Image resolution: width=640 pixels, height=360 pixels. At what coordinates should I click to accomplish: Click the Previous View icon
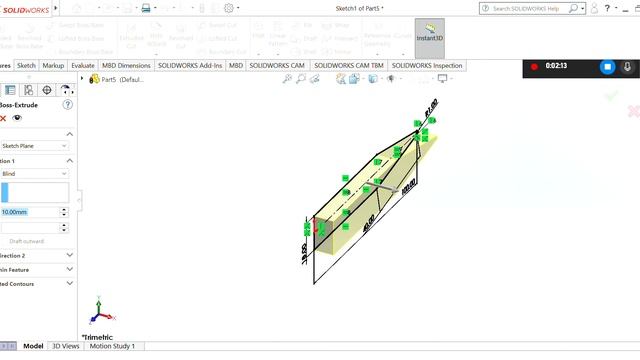314,79
